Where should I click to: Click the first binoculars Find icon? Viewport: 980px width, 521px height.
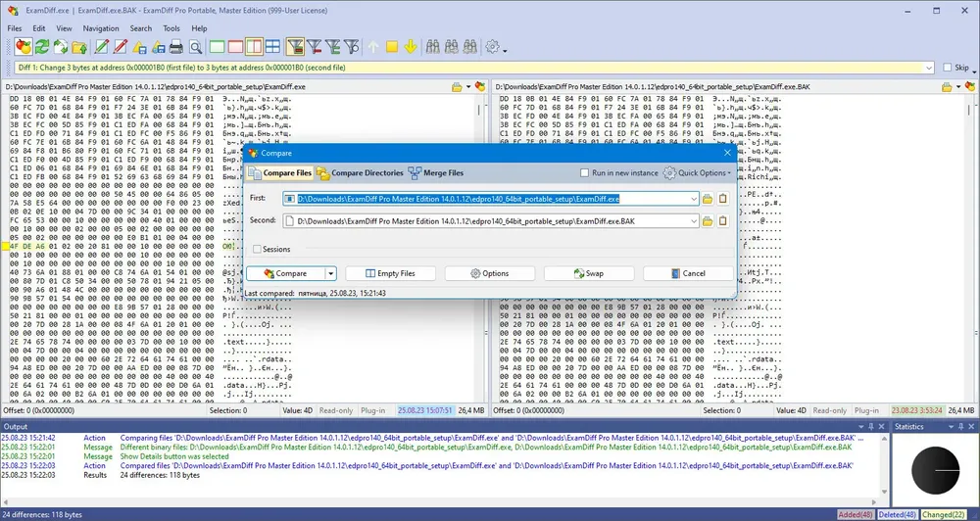432,47
